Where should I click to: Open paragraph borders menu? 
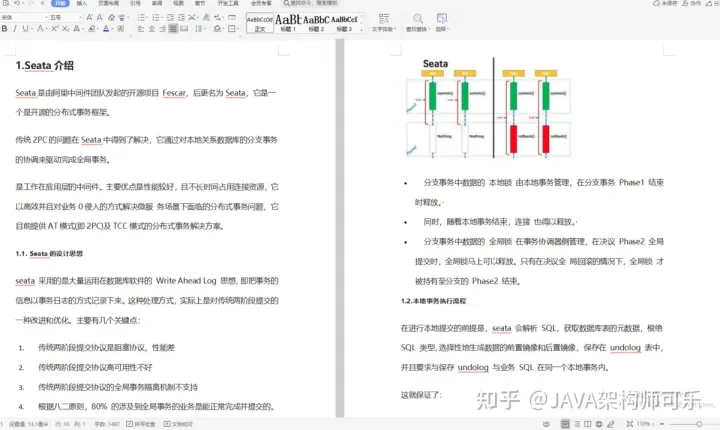click(x=232, y=28)
